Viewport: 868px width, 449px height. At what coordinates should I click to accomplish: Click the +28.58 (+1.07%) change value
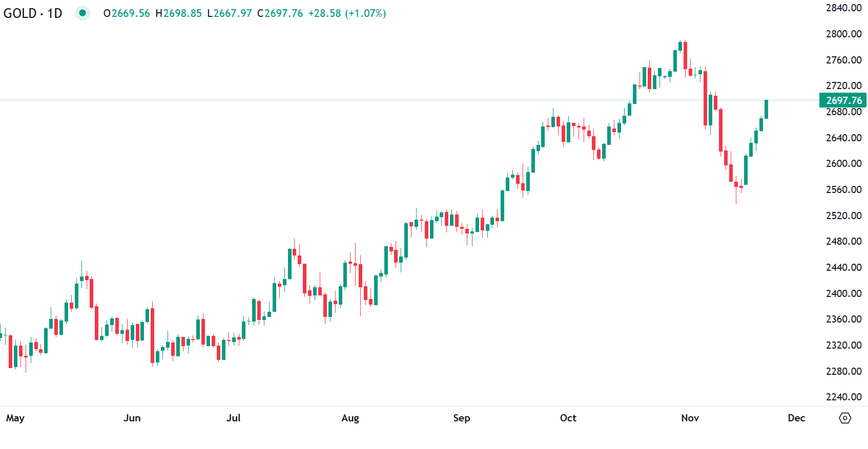(x=347, y=13)
